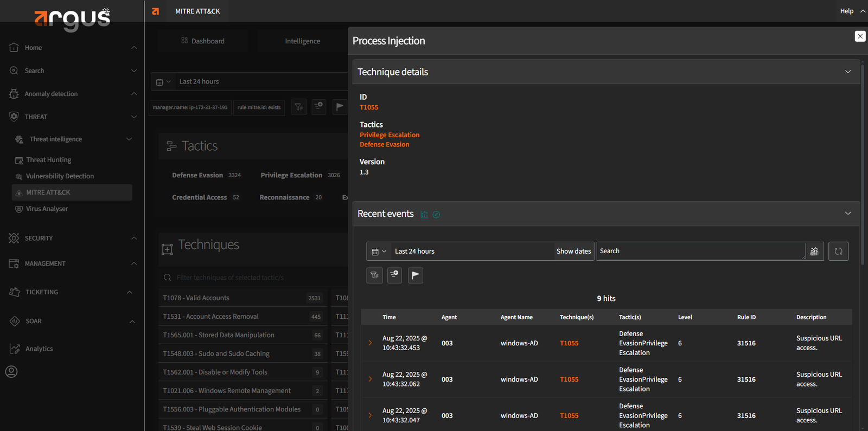
Task: Click the filter funnel icon in Recent events
Action: (374, 275)
